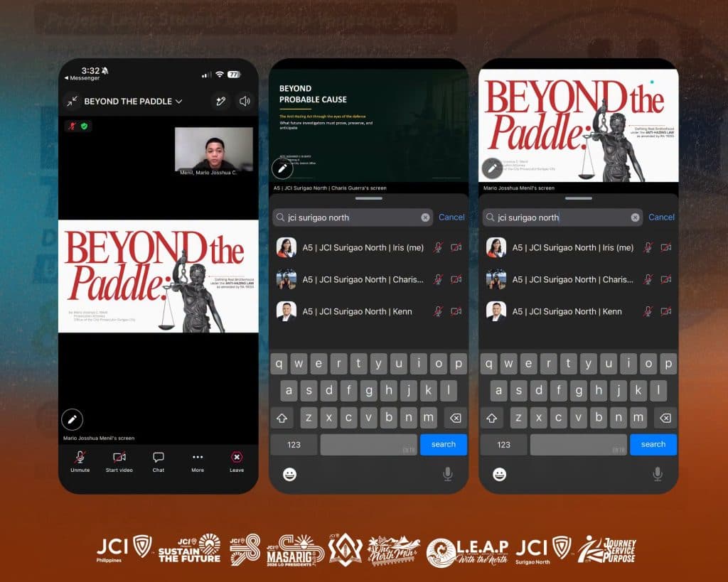The image size is (728, 582).
Task: Toggle Iris's microphone icon in middle phone
Action: coord(438,247)
